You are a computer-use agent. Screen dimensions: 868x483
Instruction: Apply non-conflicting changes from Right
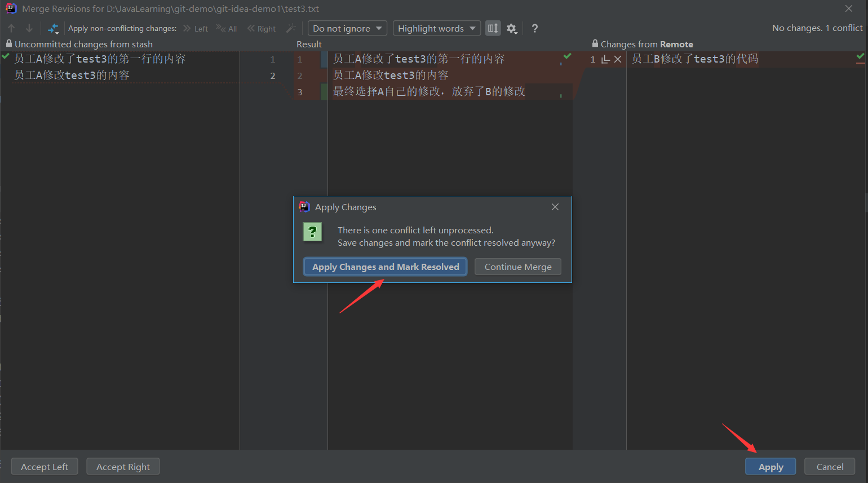pos(262,29)
